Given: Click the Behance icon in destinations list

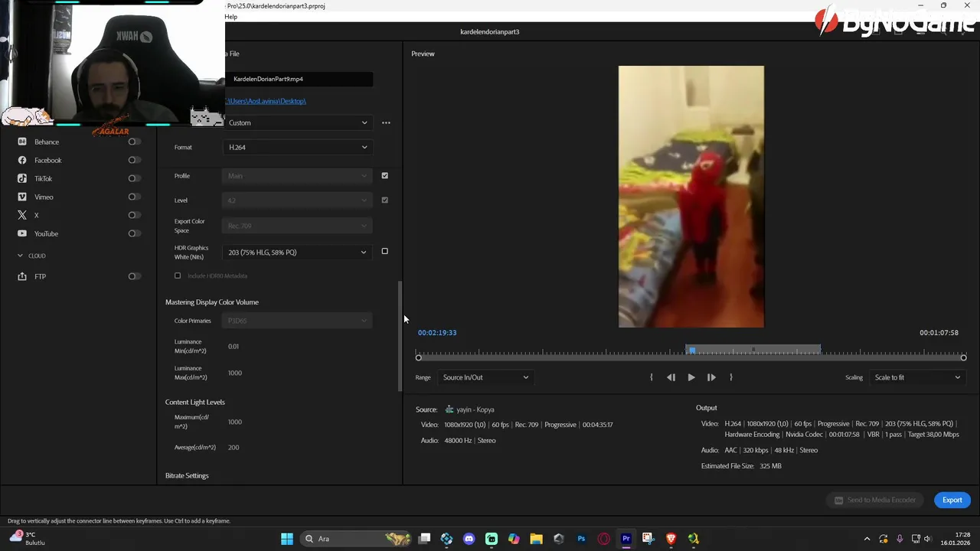Looking at the screenshot, I should pos(22,142).
